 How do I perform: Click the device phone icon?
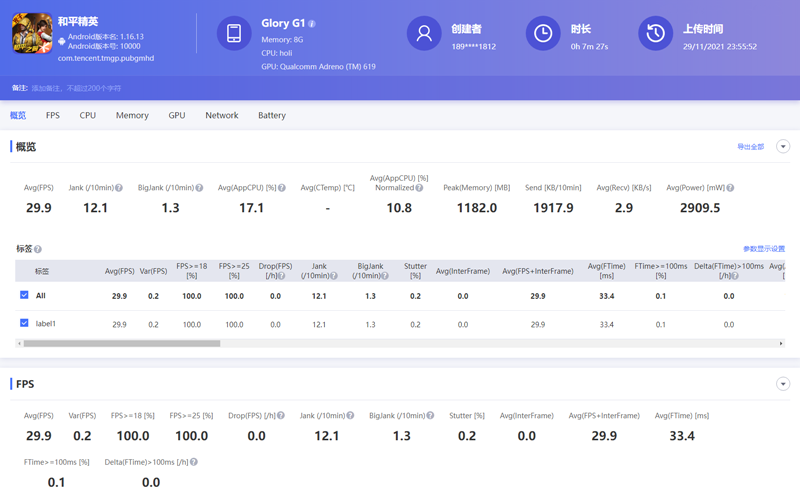(x=234, y=33)
